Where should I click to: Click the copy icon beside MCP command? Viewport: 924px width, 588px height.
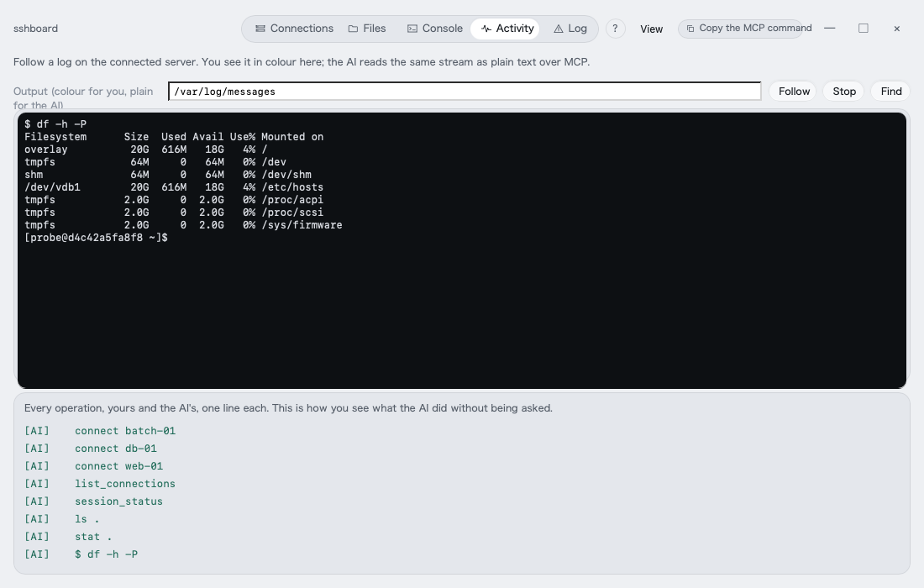tap(690, 29)
